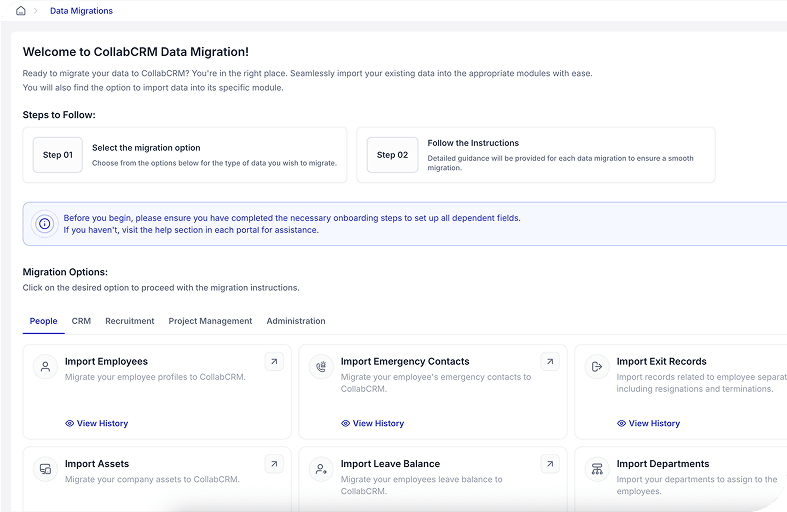Open Import Leave Balance arrow icon
The image size is (787, 512).
click(549, 464)
